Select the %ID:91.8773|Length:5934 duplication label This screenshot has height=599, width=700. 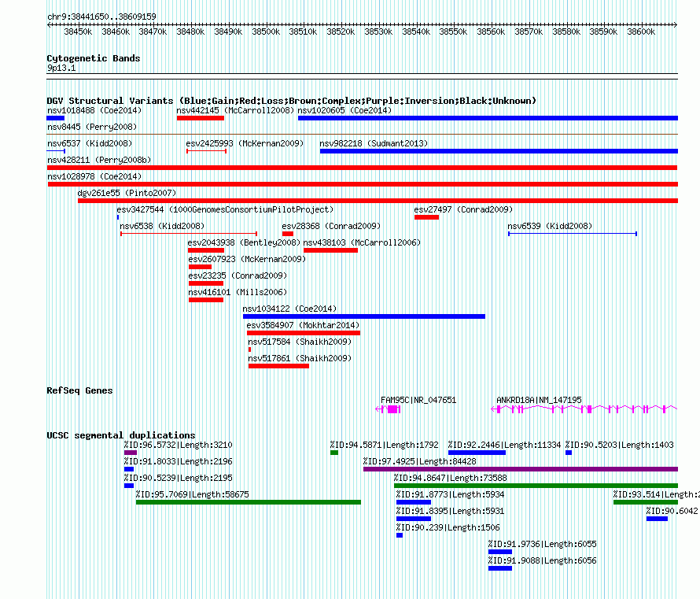(451, 494)
